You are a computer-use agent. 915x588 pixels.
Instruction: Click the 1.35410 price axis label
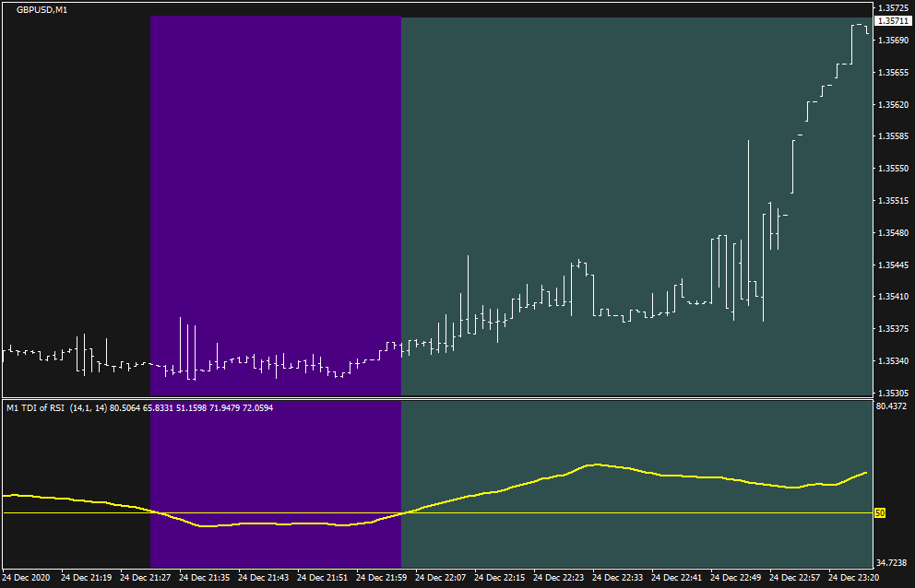pos(894,297)
